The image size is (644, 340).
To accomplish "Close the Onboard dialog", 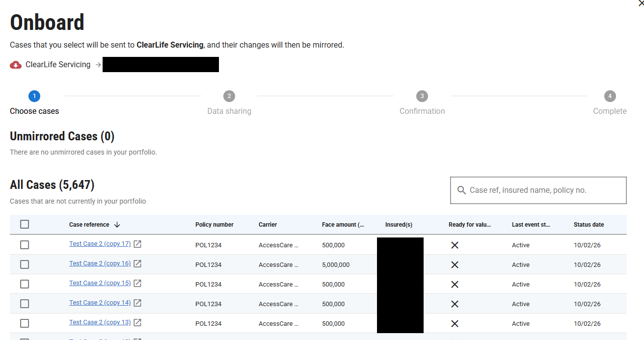I will [x=640, y=3].
